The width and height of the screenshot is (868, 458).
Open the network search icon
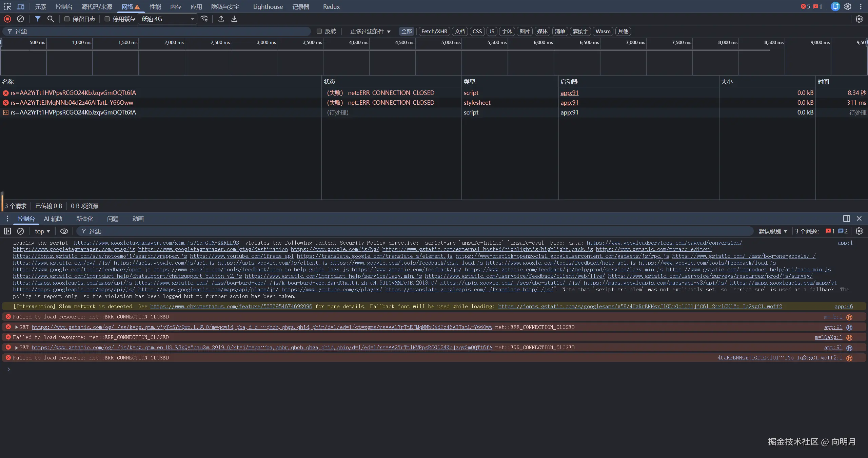click(51, 19)
